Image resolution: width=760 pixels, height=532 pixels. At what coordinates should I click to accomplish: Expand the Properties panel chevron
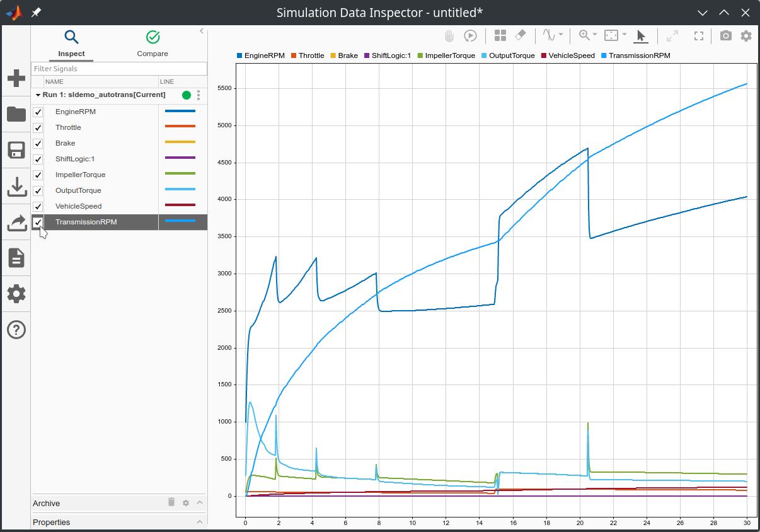click(x=200, y=522)
